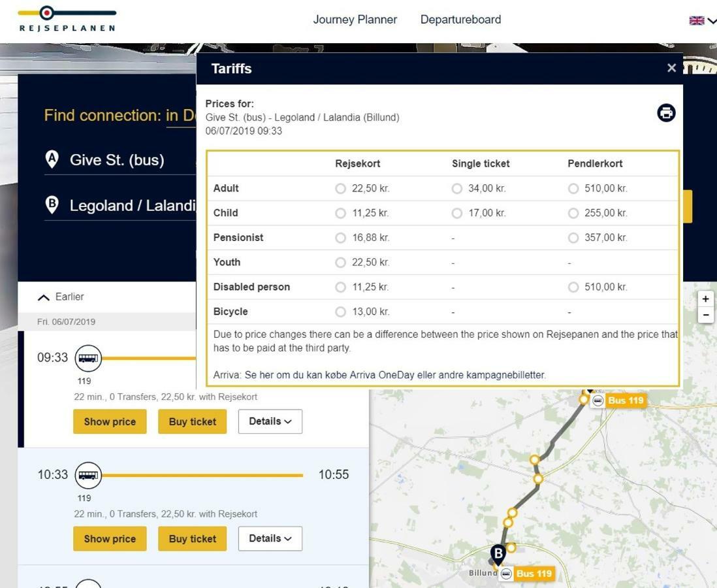
Task: Click the 10:33 journey timeline bar
Action: [202, 476]
